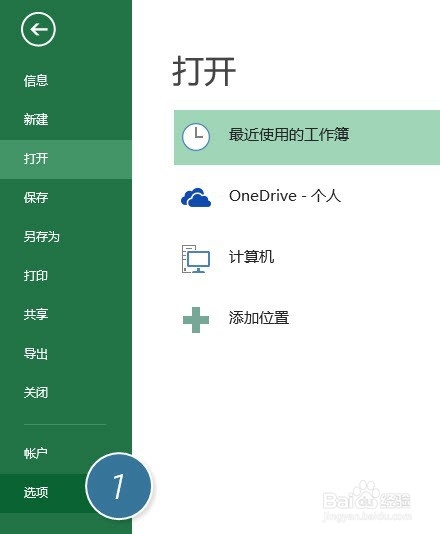Click the computer monitor icon
Viewport: 440px width, 534px height.
pyautogui.click(x=196, y=259)
